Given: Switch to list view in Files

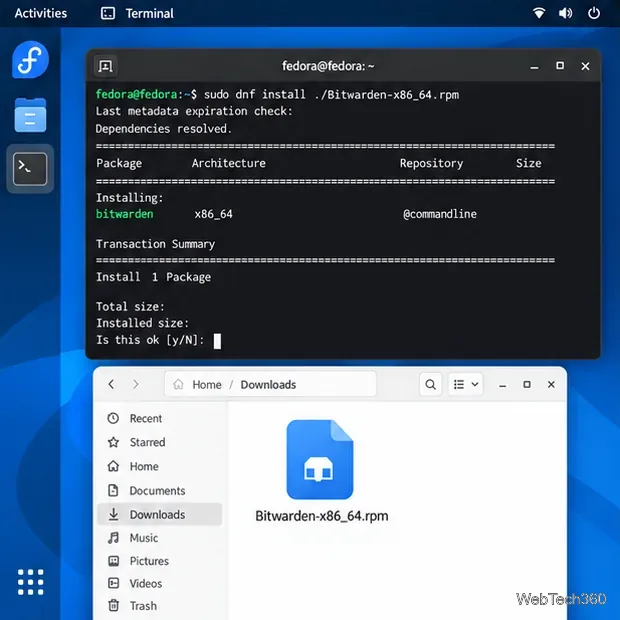Looking at the screenshot, I should pyautogui.click(x=459, y=384).
